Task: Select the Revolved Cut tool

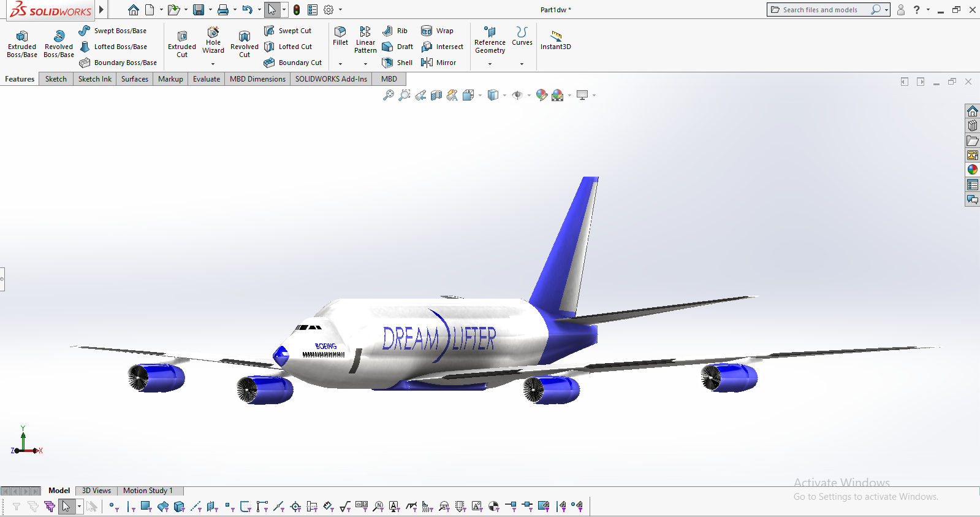Action: (245, 43)
